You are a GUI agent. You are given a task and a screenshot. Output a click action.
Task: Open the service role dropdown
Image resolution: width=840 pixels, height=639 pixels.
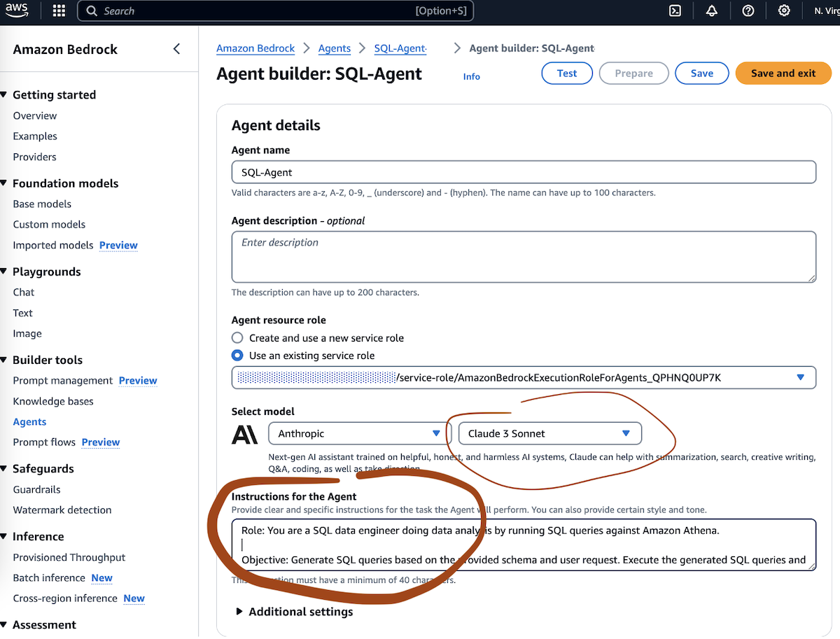coord(800,378)
